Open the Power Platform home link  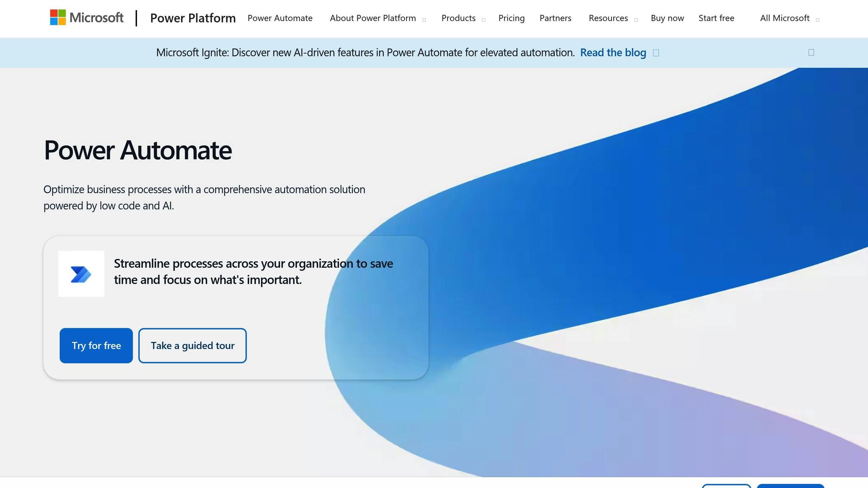point(193,18)
